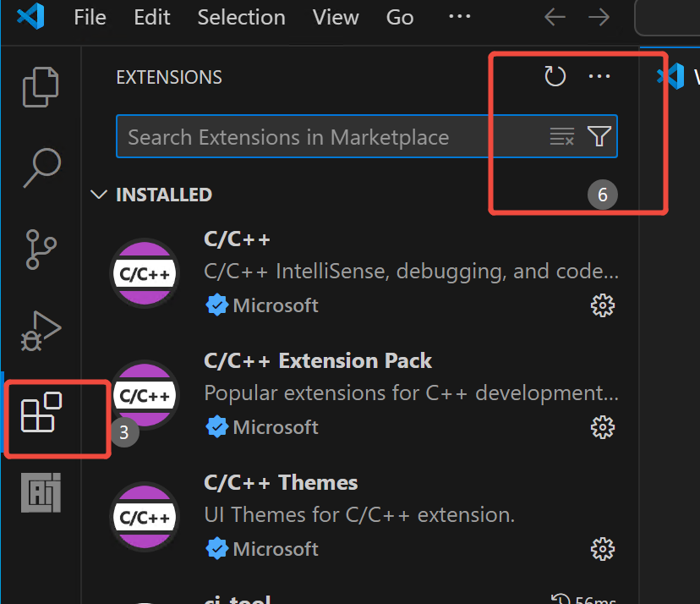Open manage gear for C/C++ Themes
The width and height of the screenshot is (700, 604).
602,549
